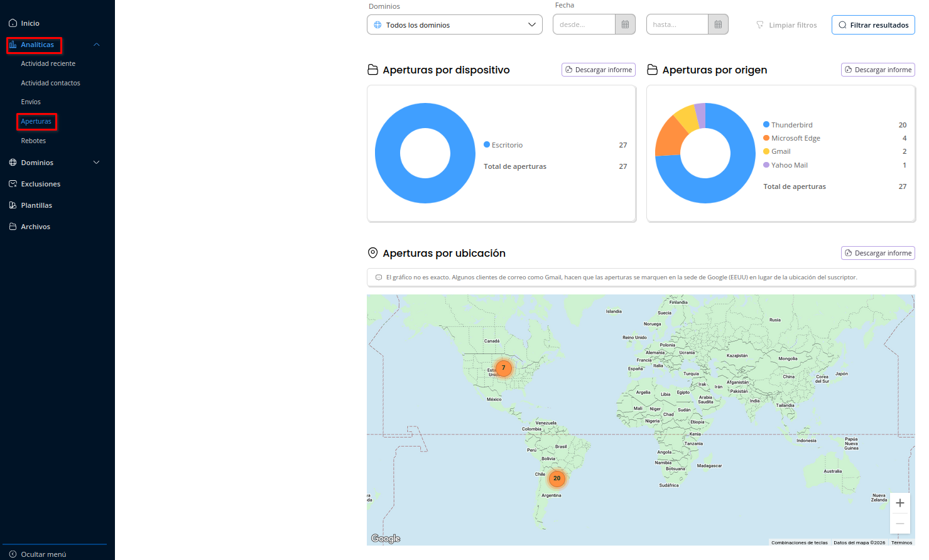Collapse the Analíticas menu section
The width and height of the screenshot is (929, 560).
pyautogui.click(x=97, y=45)
